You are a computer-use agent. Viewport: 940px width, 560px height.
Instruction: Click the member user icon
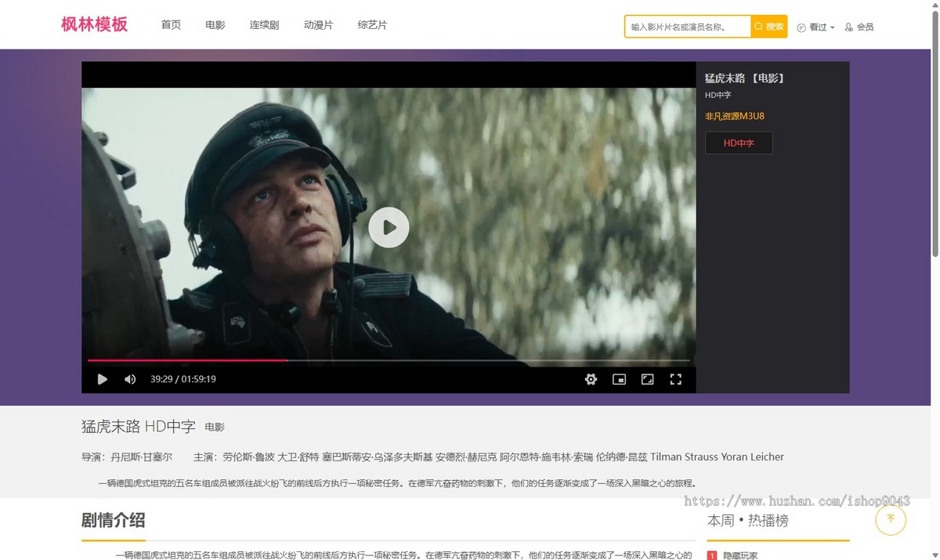[x=848, y=27]
